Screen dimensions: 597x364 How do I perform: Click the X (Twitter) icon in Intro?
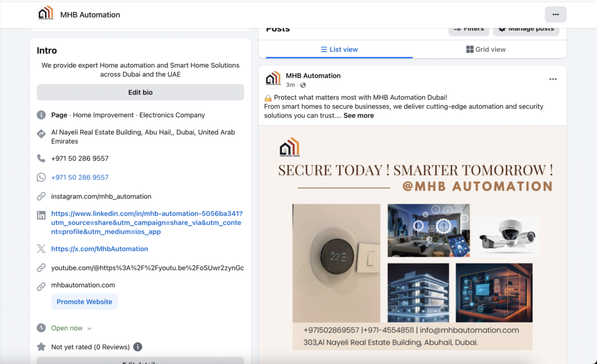coord(41,249)
